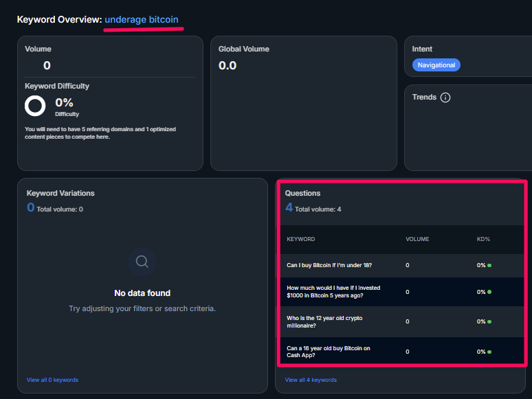Click green KD dot for '$1000 invested' question
The width and height of the screenshot is (532, 399).
coord(489,292)
